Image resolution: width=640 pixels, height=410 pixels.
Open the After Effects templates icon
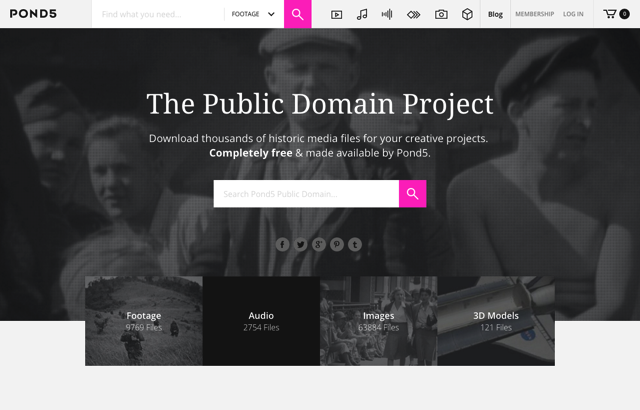tap(413, 15)
